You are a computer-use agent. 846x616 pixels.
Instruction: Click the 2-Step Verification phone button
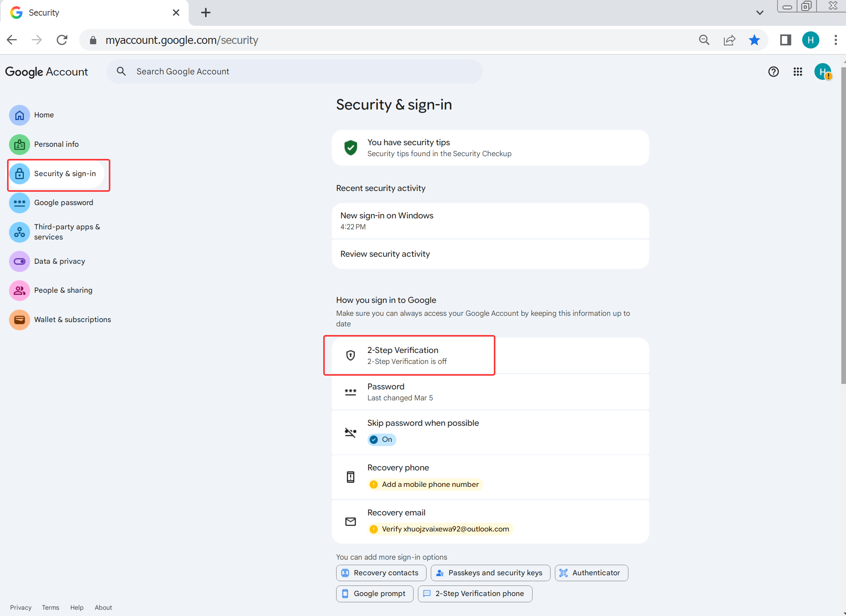(475, 594)
